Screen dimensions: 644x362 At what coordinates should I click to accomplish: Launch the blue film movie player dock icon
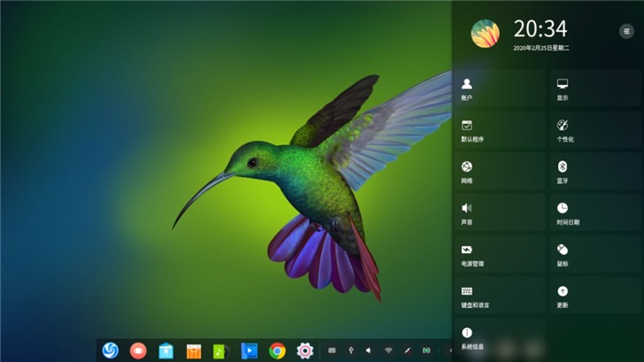click(x=249, y=350)
